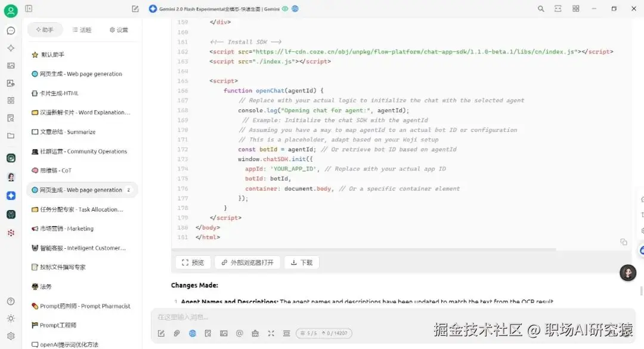Open the portrait avatar app in sidebar
Screen dimensions: 644x349
pos(11,177)
